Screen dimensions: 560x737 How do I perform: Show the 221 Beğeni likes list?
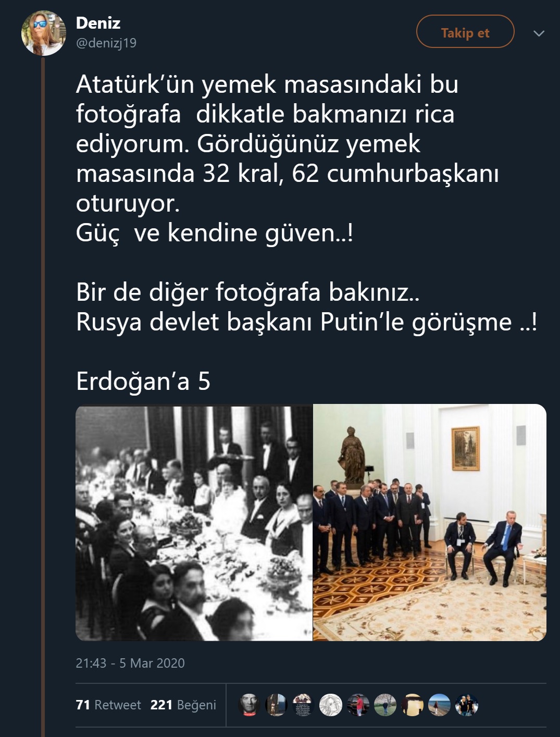(183, 705)
